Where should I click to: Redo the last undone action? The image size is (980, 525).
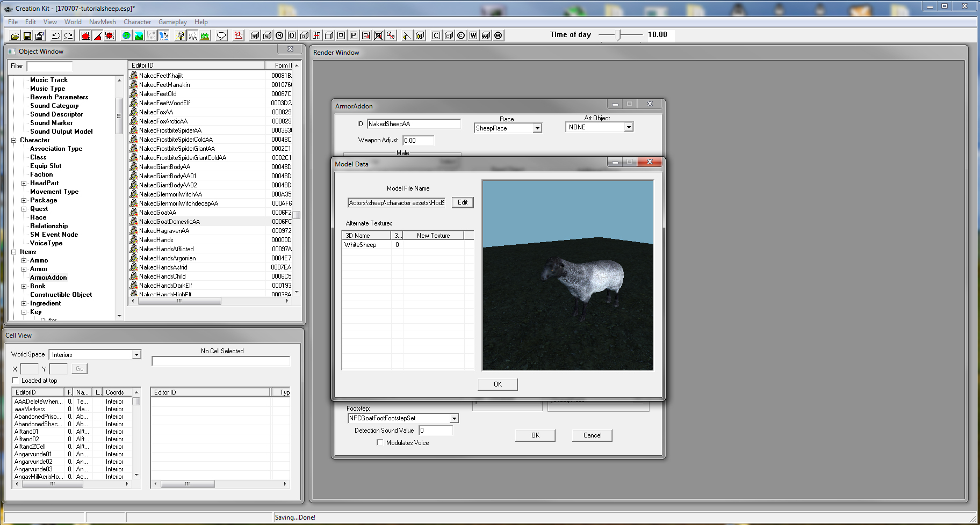point(68,35)
